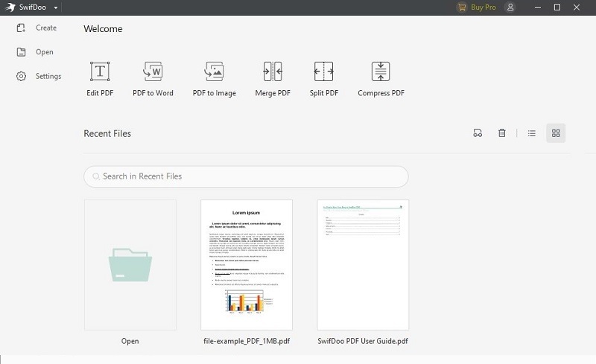Click the Split PDF label
596x364 pixels.
[x=324, y=93]
